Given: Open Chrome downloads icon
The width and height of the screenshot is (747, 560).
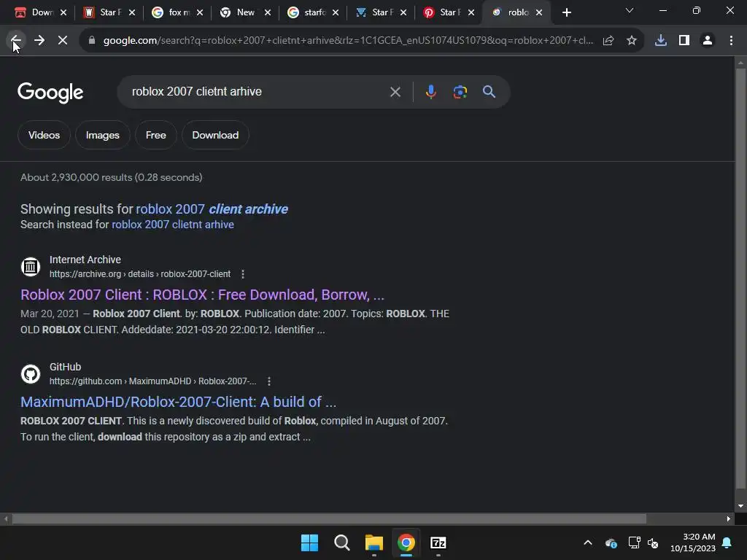Looking at the screenshot, I should 661,41.
